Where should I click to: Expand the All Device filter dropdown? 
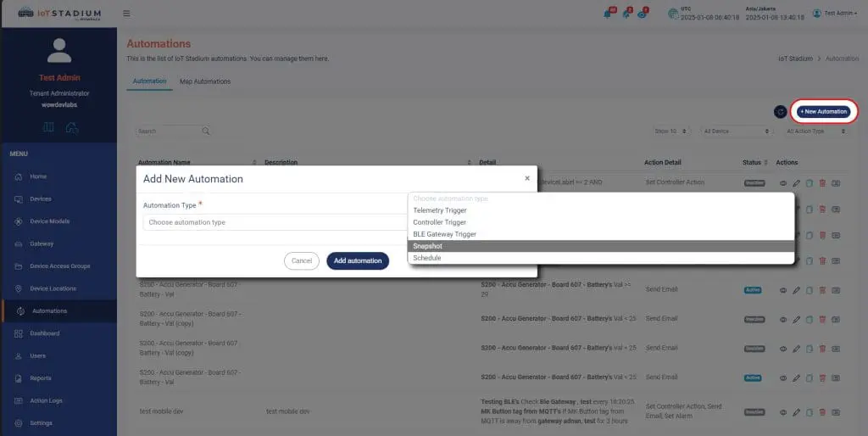coord(736,131)
